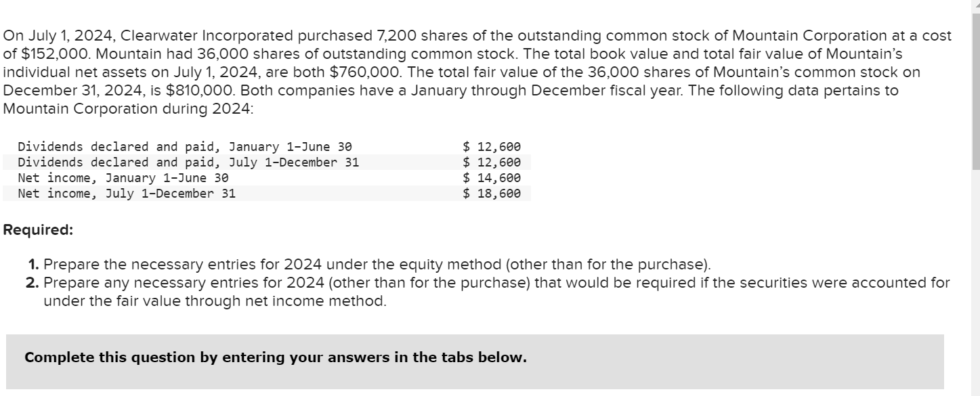Click the $14,600 net income figure
This screenshot has height=396, width=980.
[492, 177]
